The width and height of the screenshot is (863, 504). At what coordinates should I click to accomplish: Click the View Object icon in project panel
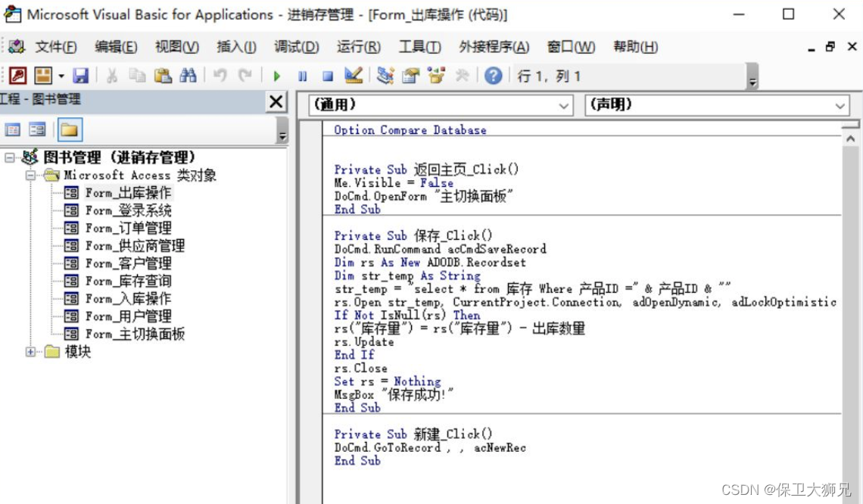tap(37, 130)
